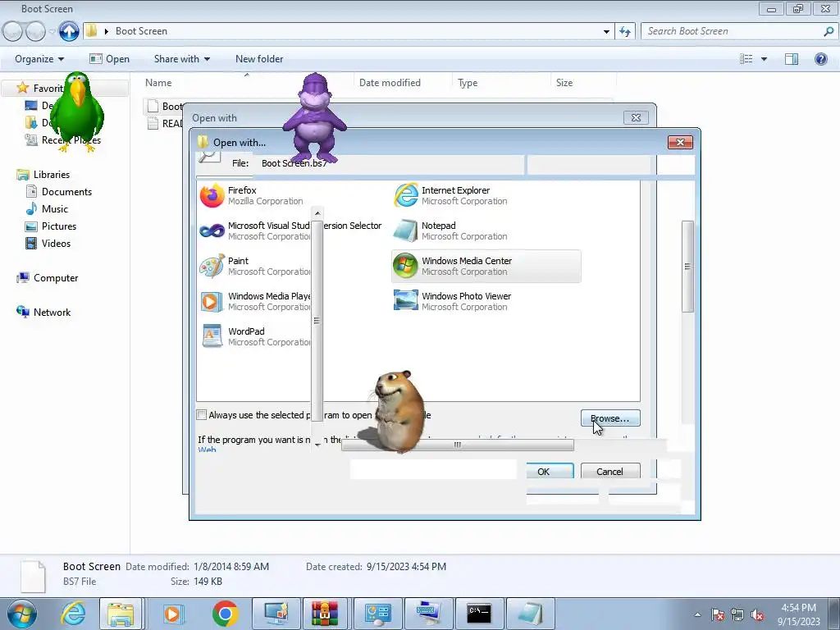Launch Internet Explorer from the taskbar

(x=73, y=614)
